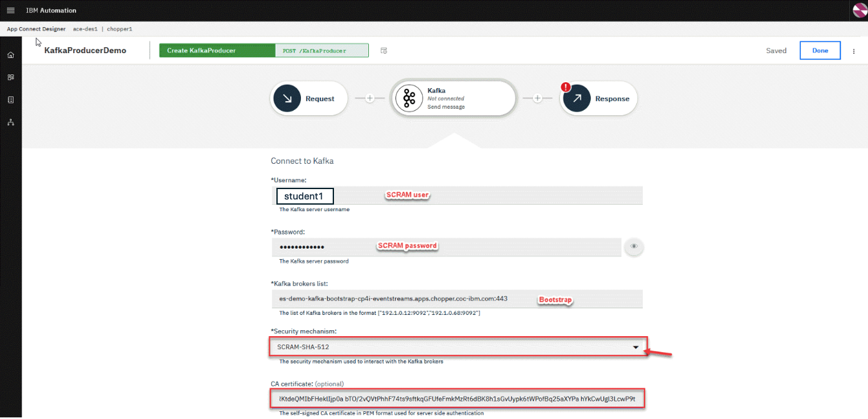Click the Response node with error badge

pos(577,98)
